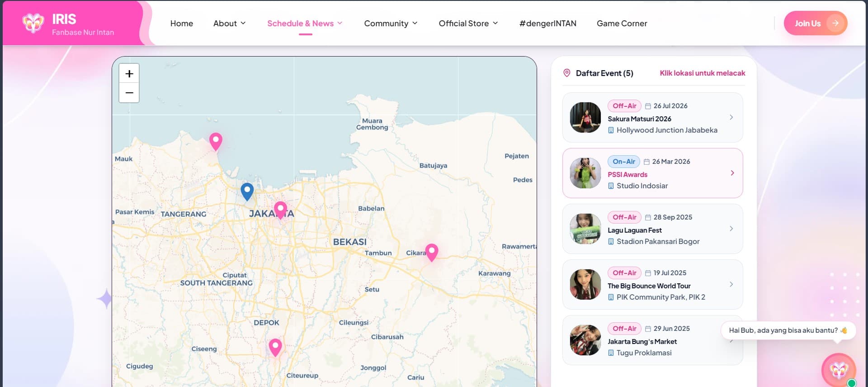Screen dimensions: 868x387
Task: Click the location pin icon beside Daftar Event
Action: 566,73
